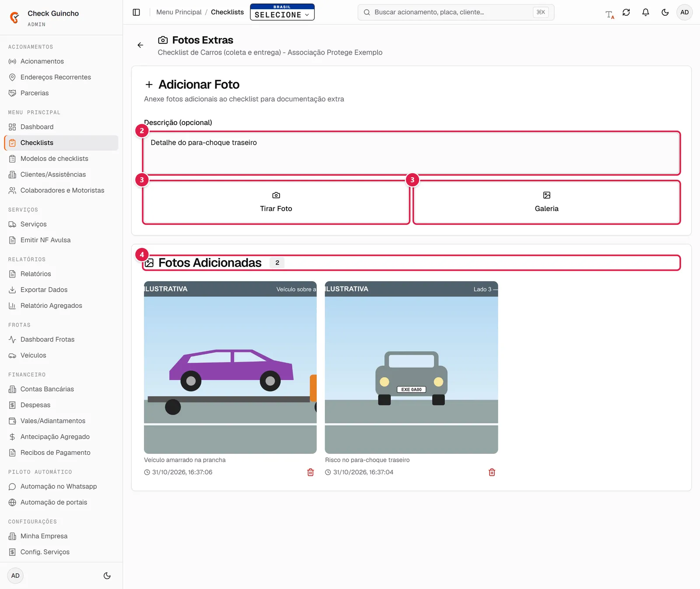This screenshot has height=589, width=700.
Task: Open Automação de portais
Action: tap(61, 502)
